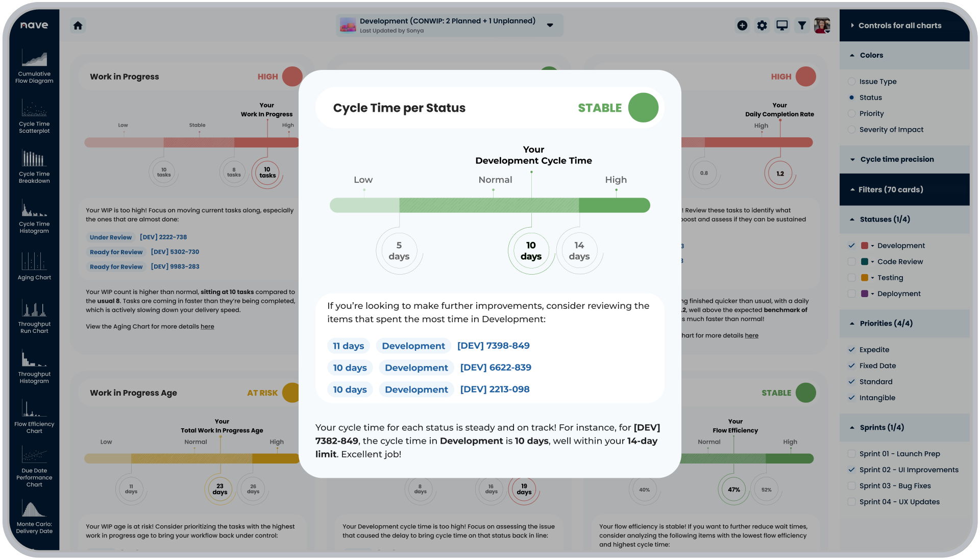Open the settings gear icon
The width and height of the screenshot is (980, 560).
pos(762,25)
